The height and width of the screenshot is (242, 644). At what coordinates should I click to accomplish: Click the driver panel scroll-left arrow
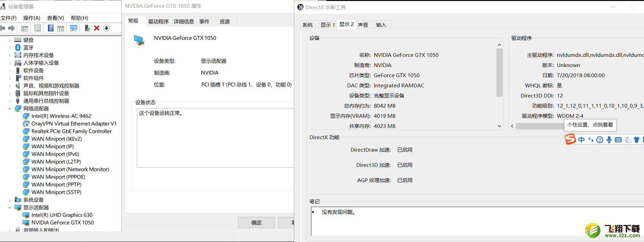point(512,126)
